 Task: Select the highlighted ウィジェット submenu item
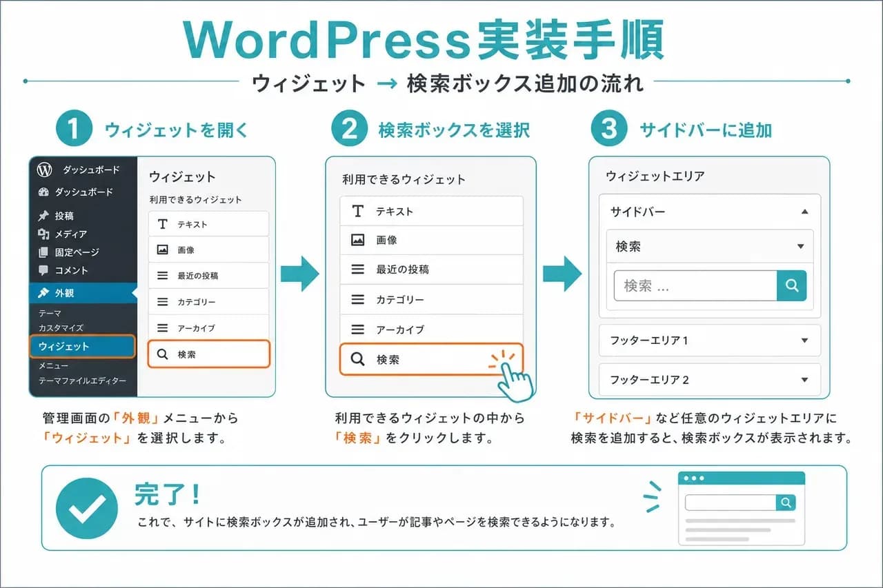[x=82, y=346]
